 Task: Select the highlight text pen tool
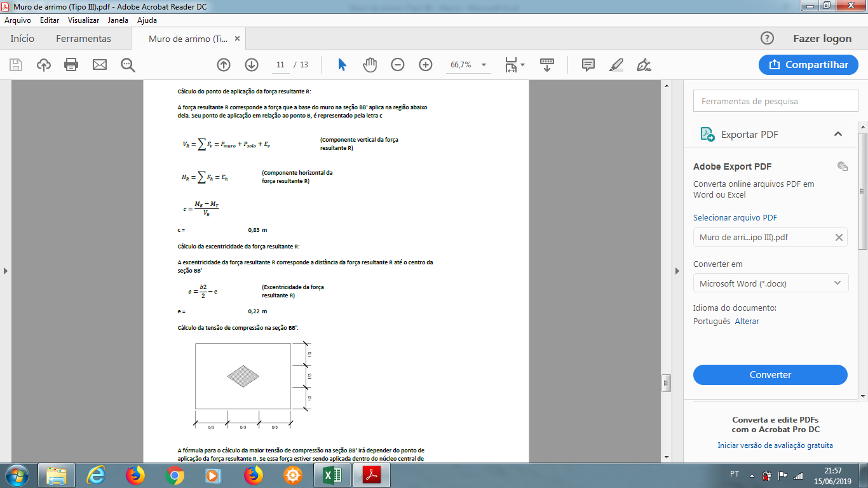point(616,64)
